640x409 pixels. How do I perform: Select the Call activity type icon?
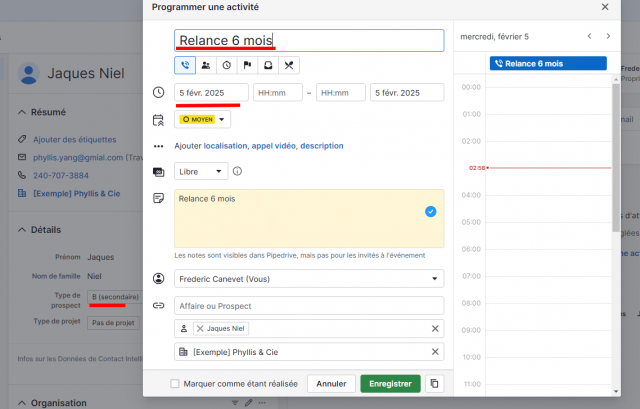point(185,65)
